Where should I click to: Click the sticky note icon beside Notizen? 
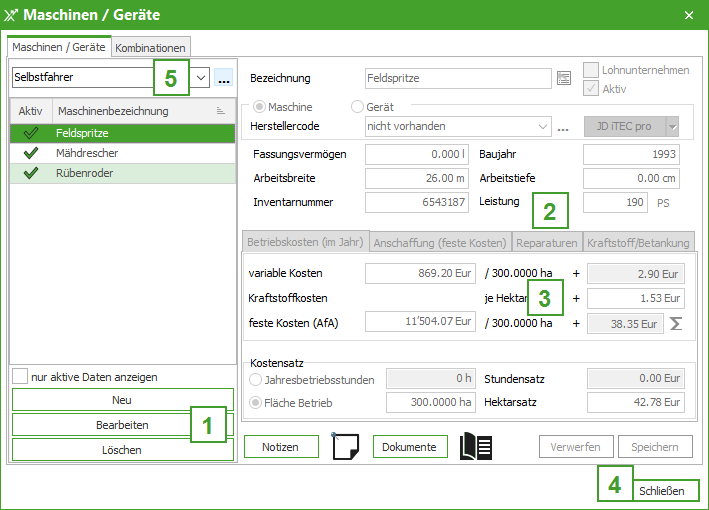click(345, 447)
